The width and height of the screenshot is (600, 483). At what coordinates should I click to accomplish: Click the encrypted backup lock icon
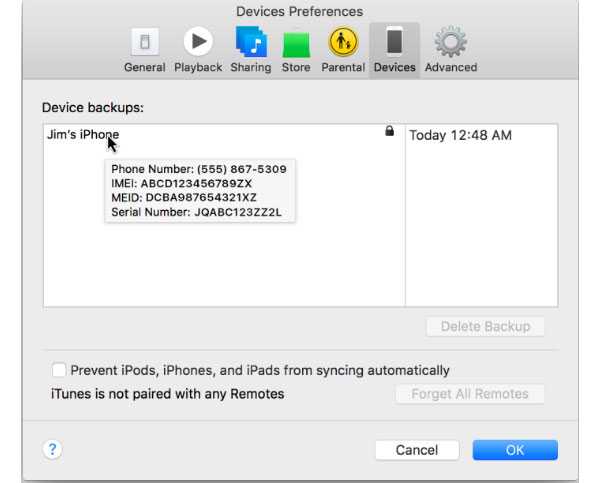(389, 132)
